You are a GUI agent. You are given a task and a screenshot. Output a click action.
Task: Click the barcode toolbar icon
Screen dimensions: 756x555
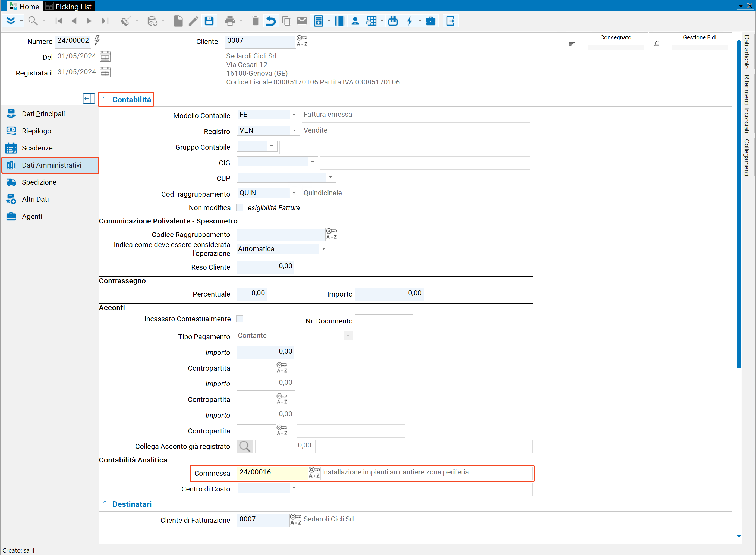coord(340,21)
